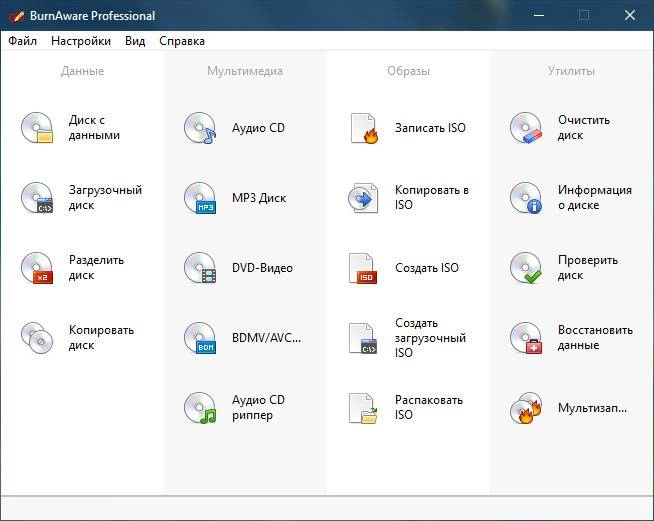This screenshot has width=654, height=521.
Task: Click the Verify Disc checkmark icon (Проверить диск)
Action: tap(526, 268)
